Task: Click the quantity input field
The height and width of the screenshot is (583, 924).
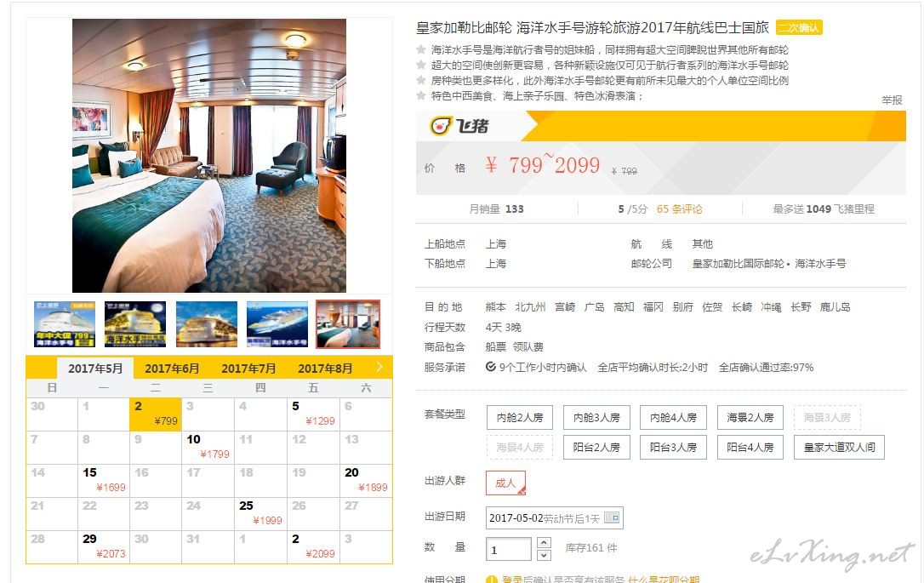Action: click(509, 549)
